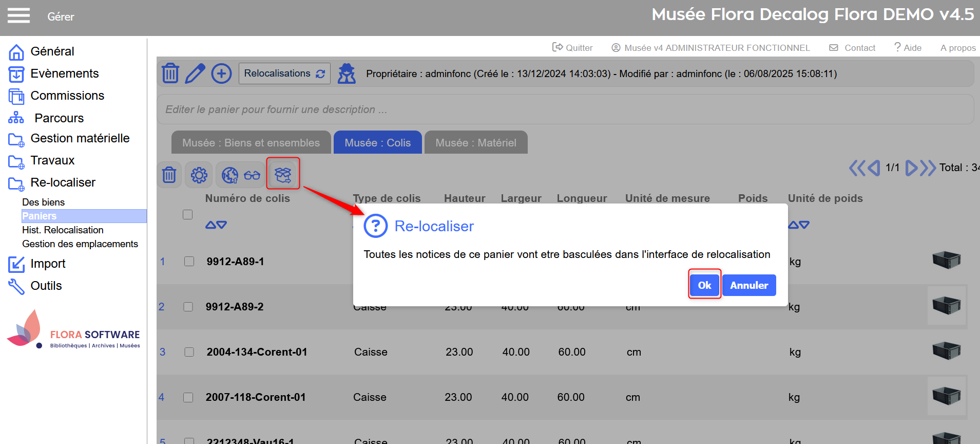Click the hamburger menu icon
Image resolution: width=980 pixels, height=444 pixels.
(x=18, y=16)
